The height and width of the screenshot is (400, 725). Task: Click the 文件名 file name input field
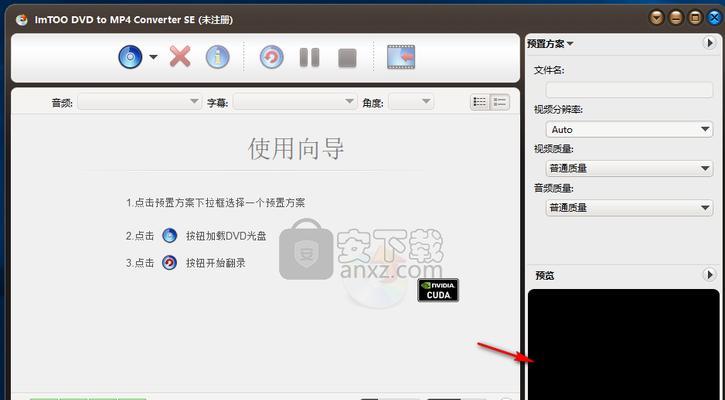point(629,90)
